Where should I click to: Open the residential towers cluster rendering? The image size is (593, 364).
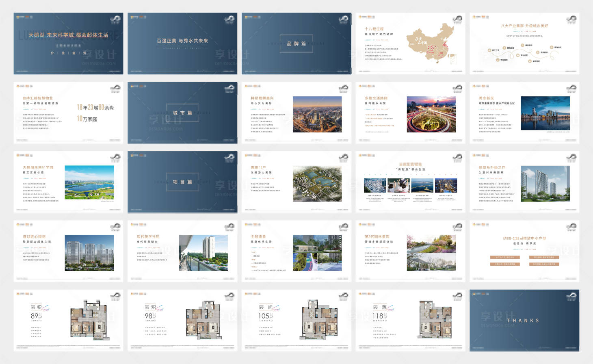point(89,253)
